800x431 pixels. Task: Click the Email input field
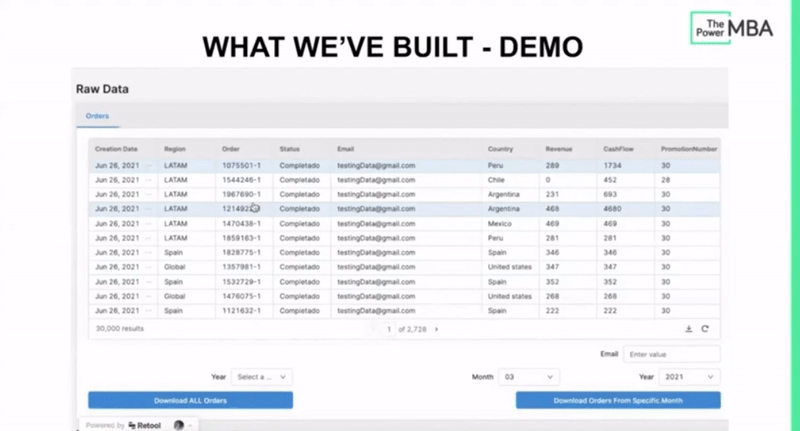click(x=671, y=354)
